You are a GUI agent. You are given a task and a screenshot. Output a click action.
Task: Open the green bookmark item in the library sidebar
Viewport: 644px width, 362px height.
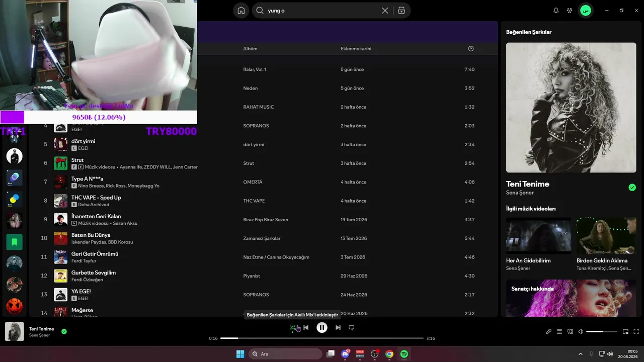(14, 242)
